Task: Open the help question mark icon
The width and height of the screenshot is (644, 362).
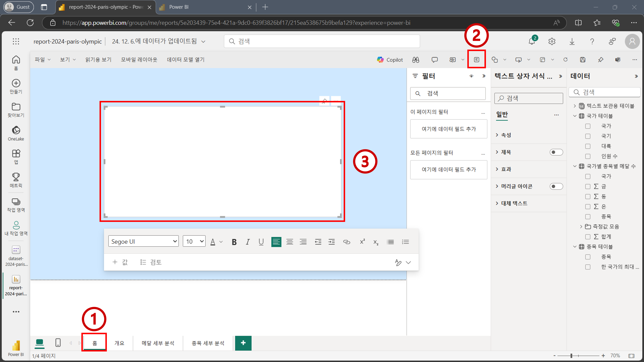Action: pos(592,41)
